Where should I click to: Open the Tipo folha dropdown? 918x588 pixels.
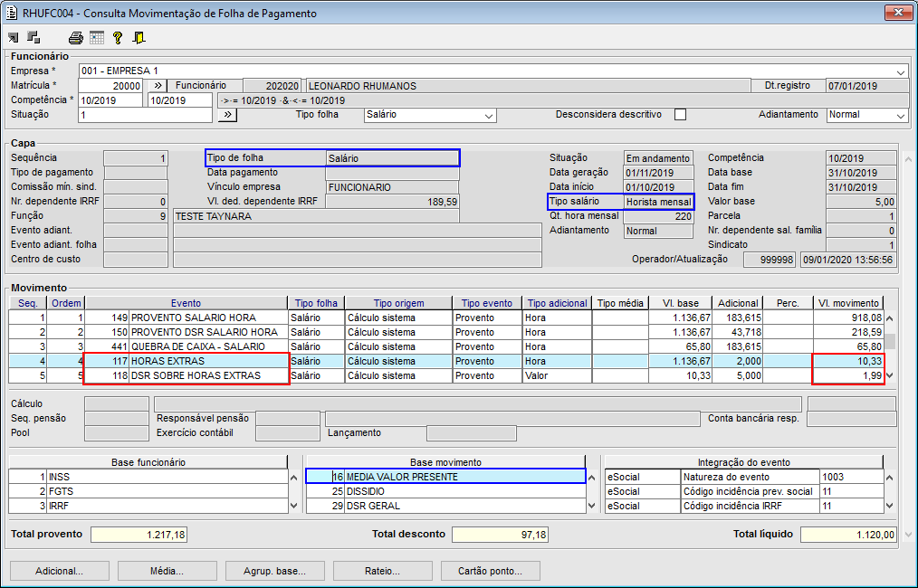click(x=489, y=116)
